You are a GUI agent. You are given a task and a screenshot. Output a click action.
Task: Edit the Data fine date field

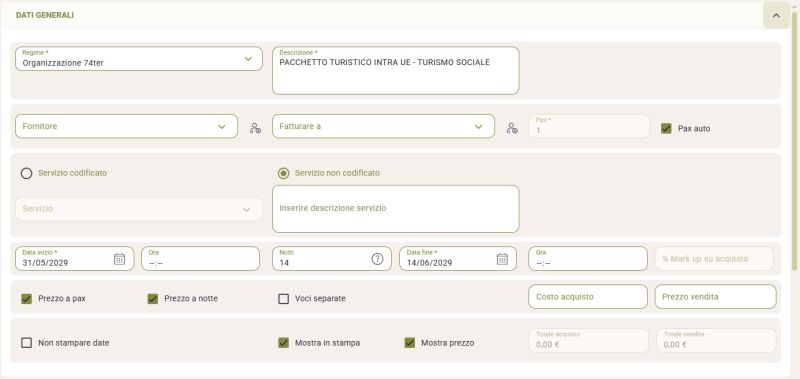pyautogui.click(x=458, y=259)
